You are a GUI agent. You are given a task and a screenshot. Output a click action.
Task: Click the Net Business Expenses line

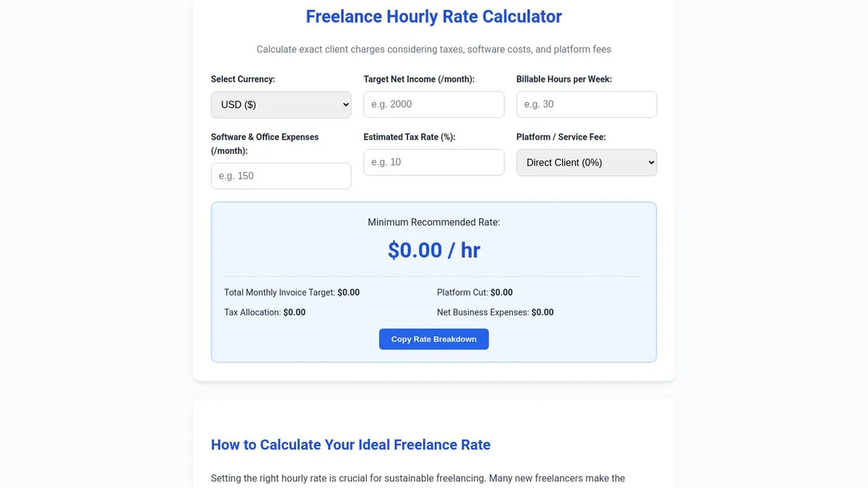(x=495, y=312)
